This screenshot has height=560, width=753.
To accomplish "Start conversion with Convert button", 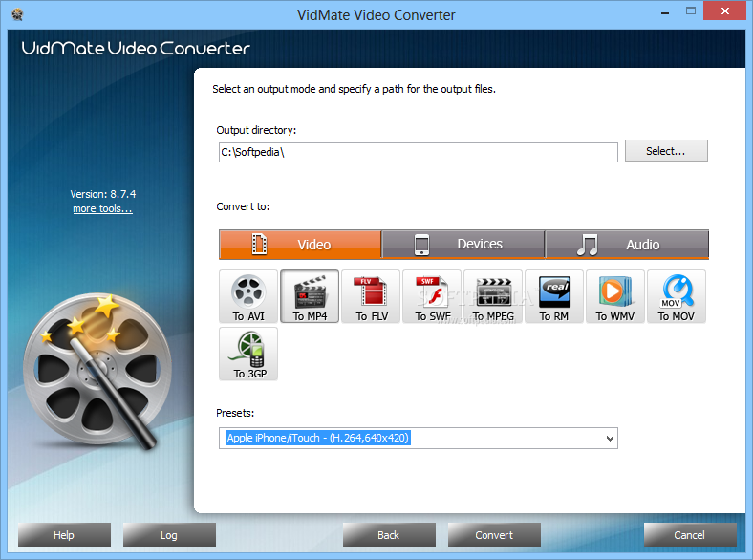I will coord(494,535).
